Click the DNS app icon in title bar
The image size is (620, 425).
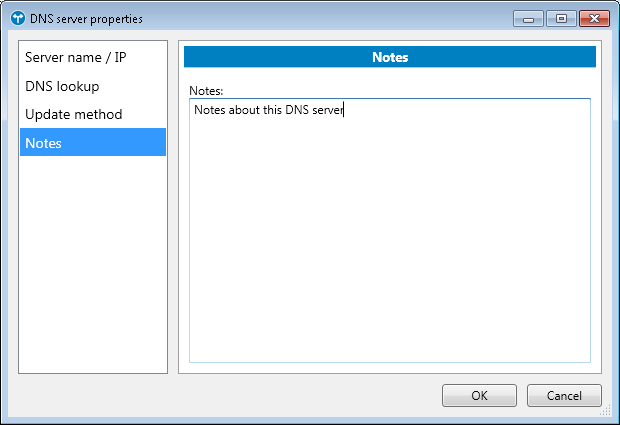[17, 18]
